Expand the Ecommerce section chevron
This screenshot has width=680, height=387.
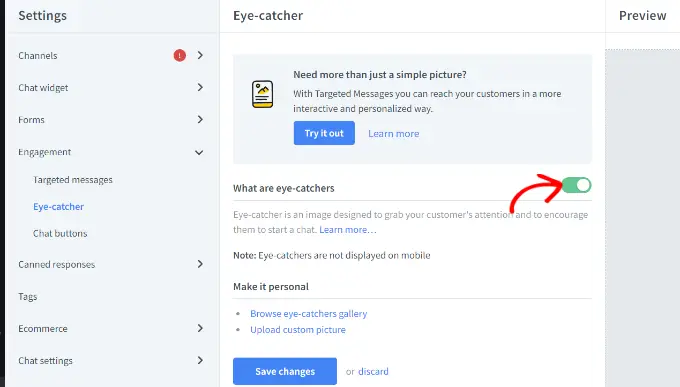(200, 328)
